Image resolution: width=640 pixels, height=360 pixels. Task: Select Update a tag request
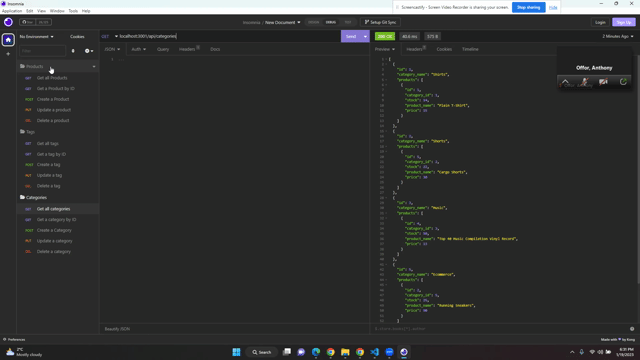tap(49, 175)
